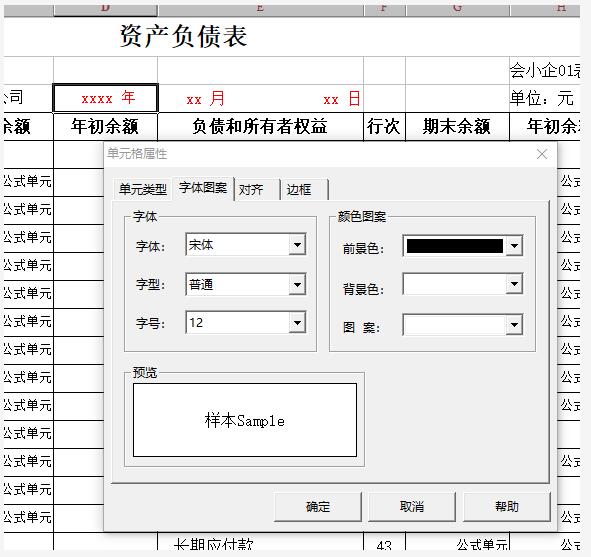Click the 期末余额 header cell
The height and width of the screenshot is (557, 591).
coord(457,126)
